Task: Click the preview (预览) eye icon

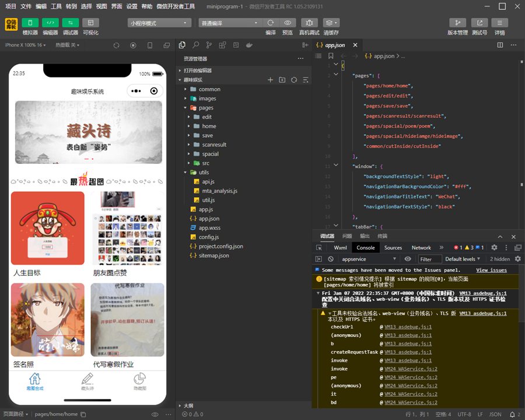Action: coord(288,23)
